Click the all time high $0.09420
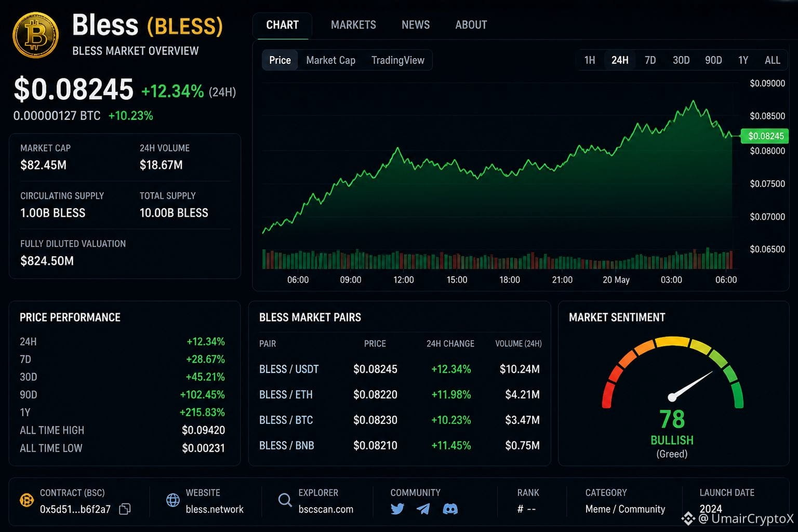This screenshot has width=798, height=532. coord(203,430)
